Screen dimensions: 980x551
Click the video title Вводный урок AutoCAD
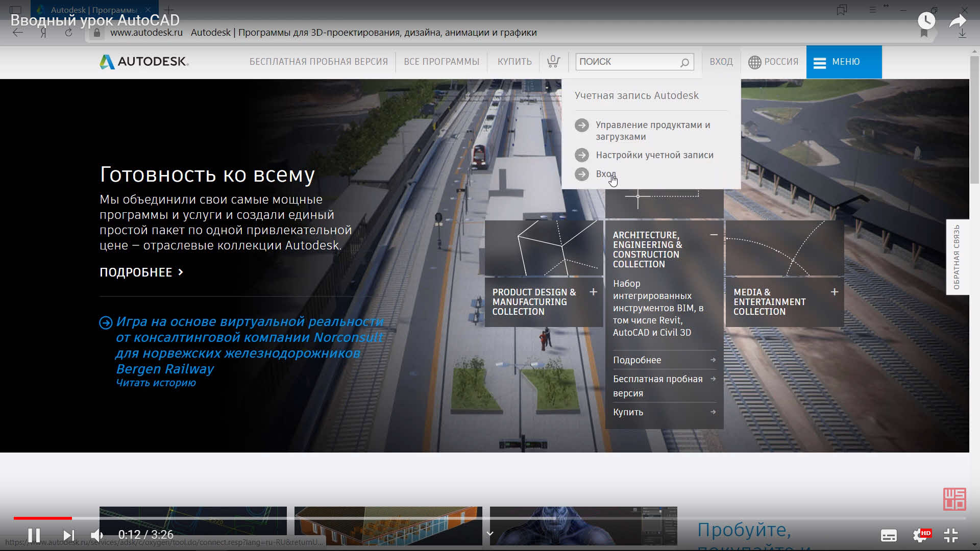95,20
